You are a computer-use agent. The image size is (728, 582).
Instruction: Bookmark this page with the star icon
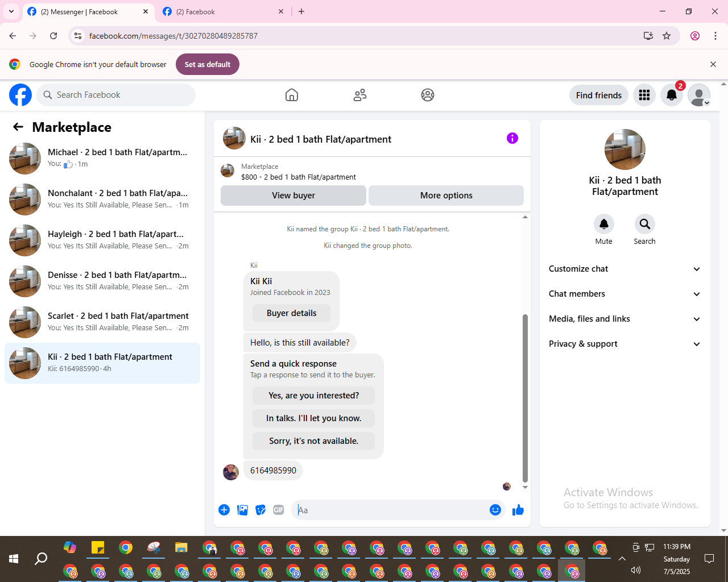pyautogui.click(x=667, y=36)
